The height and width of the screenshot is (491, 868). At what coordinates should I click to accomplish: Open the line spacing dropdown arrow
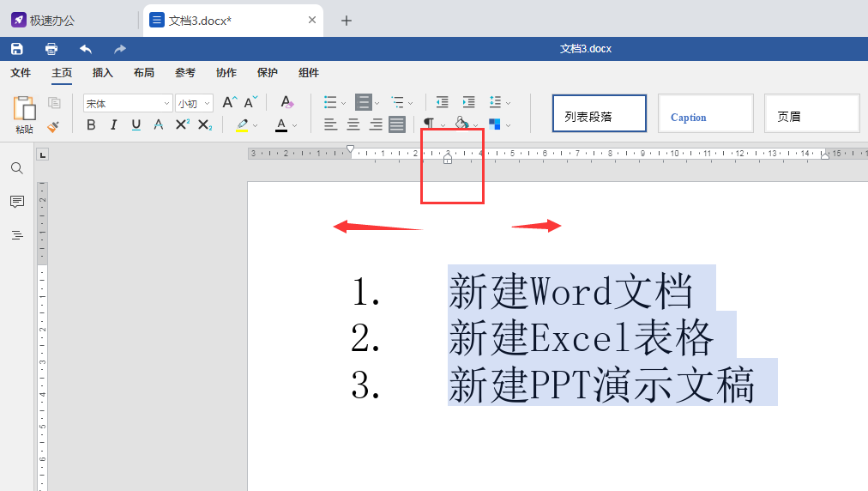[x=508, y=103]
